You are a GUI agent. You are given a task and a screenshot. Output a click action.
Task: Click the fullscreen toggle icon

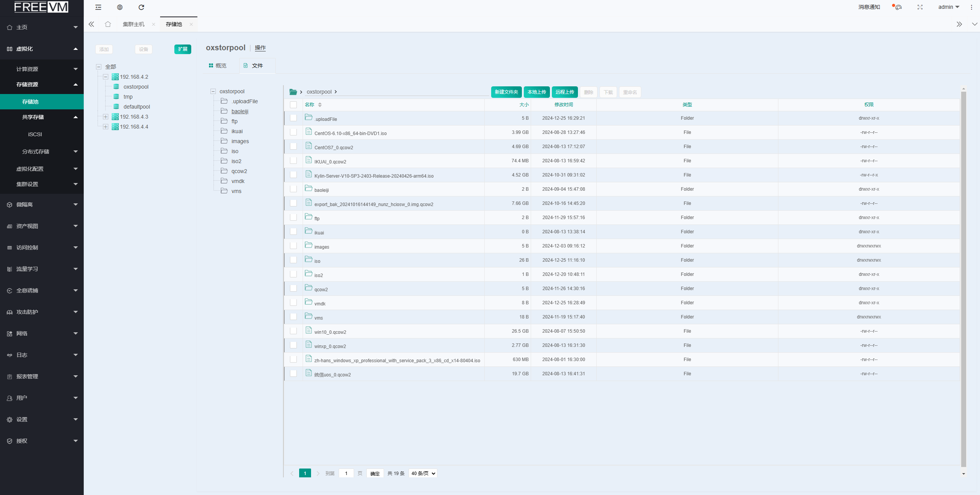tap(920, 7)
